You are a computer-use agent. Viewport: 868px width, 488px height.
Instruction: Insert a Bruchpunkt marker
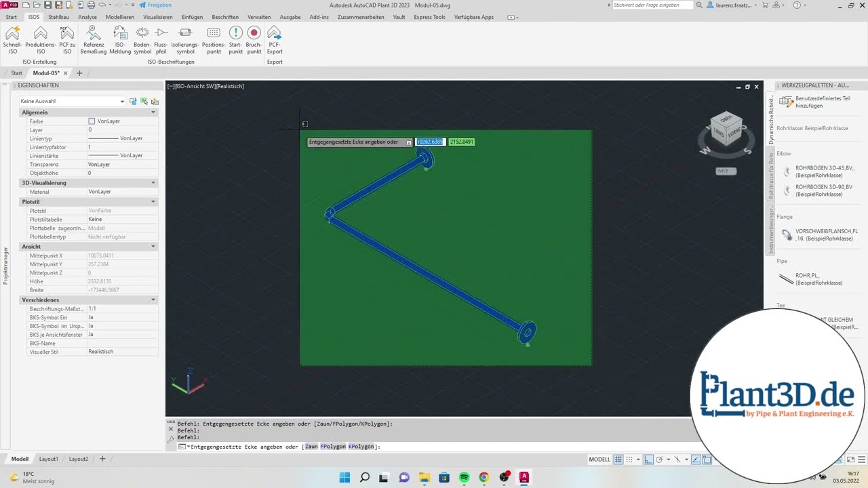point(254,40)
